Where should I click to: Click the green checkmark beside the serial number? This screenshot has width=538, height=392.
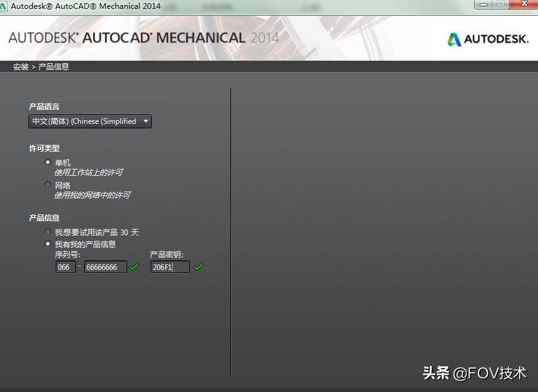[x=134, y=267]
